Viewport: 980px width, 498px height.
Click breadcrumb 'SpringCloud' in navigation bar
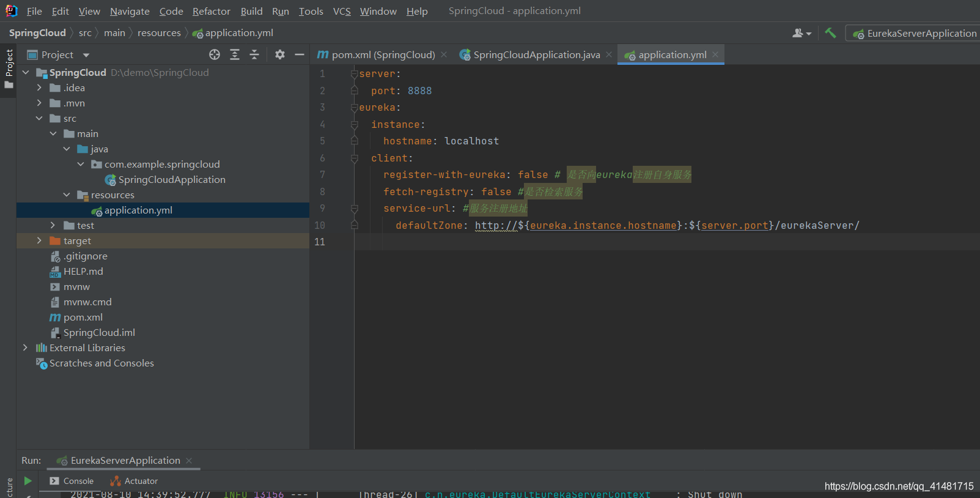tap(37, 33)
